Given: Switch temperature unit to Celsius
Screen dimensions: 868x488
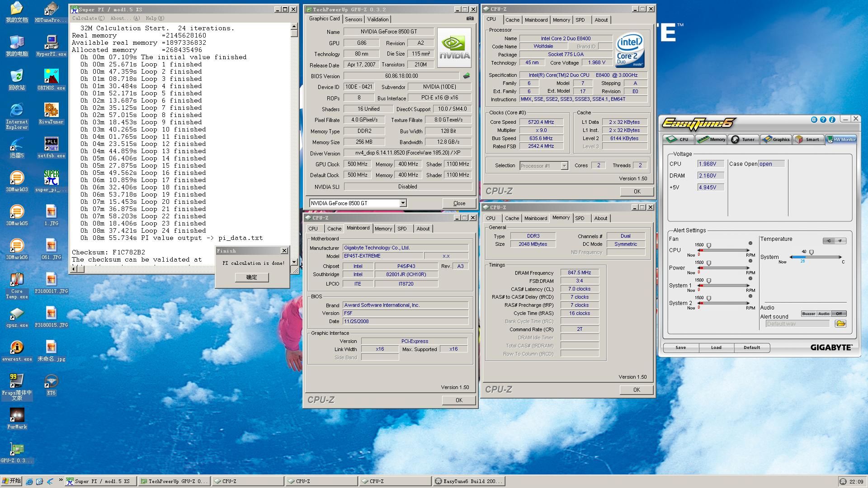Looking at the screenshot, I should (x=829, y=241).
